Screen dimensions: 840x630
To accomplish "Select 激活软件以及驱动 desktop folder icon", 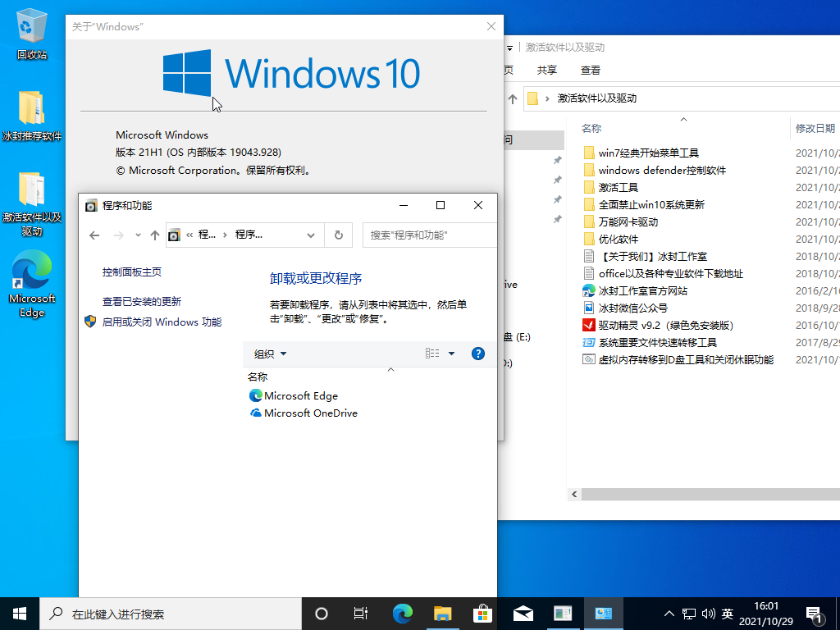I will pos(32,203).
